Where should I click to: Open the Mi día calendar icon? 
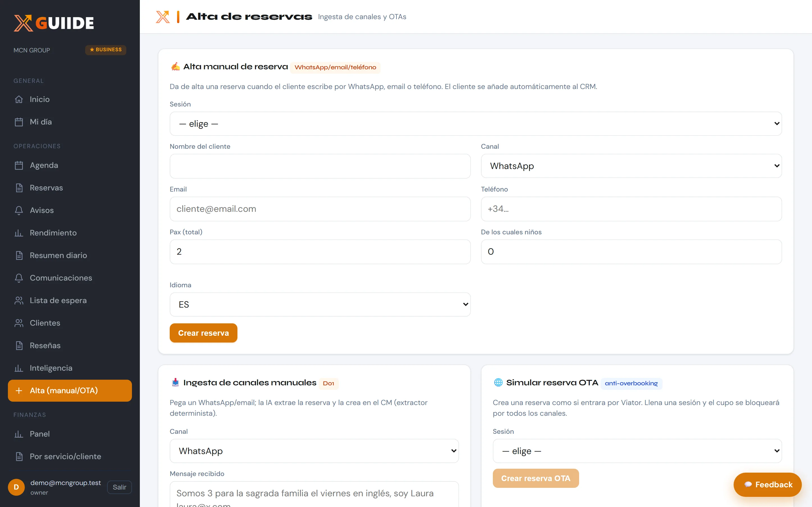tap(19, 122)
